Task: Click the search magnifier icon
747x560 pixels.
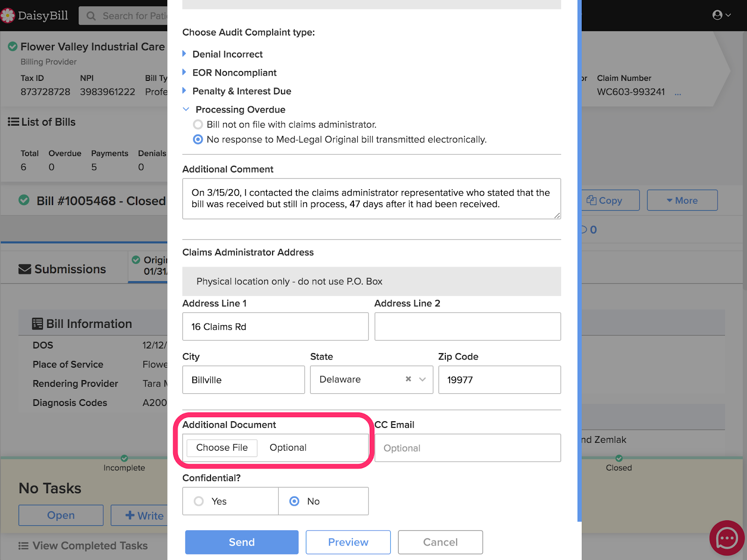Action: click(x=91, y=16)
